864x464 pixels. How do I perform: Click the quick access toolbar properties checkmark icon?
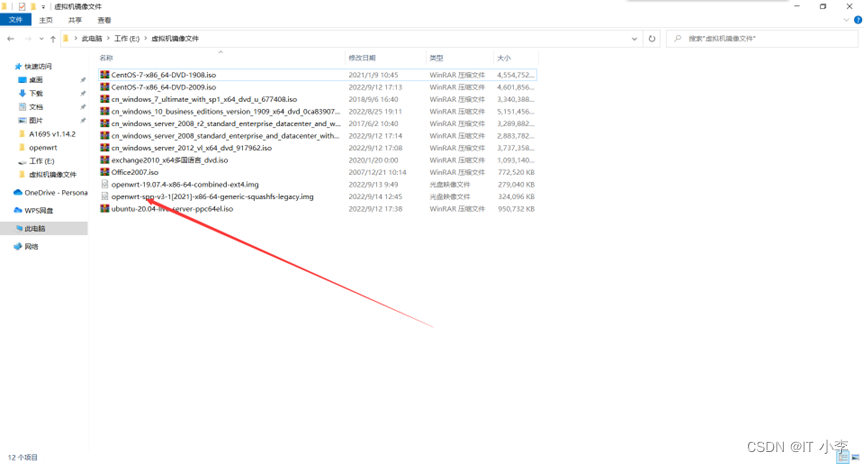click(21, 7)
